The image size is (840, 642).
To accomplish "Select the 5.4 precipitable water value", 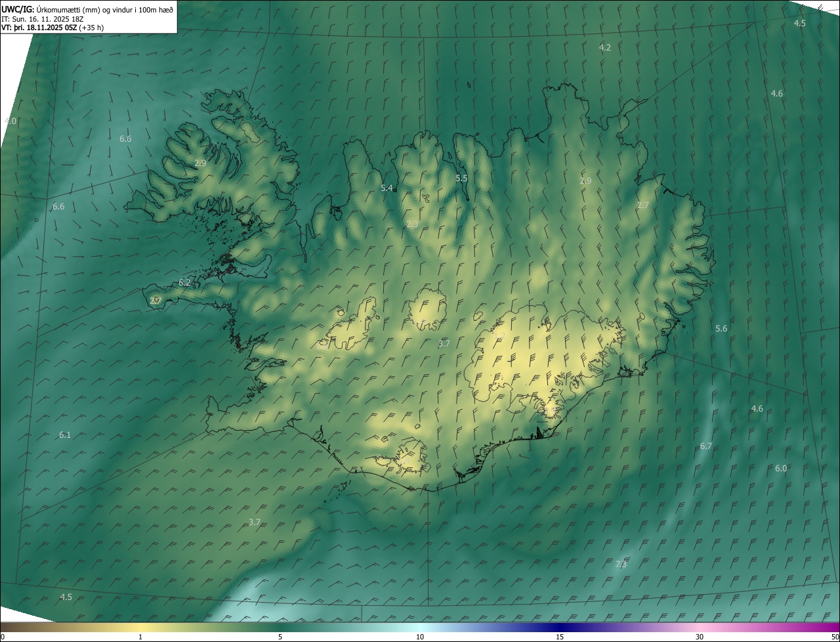I will [x=387, y=188].
